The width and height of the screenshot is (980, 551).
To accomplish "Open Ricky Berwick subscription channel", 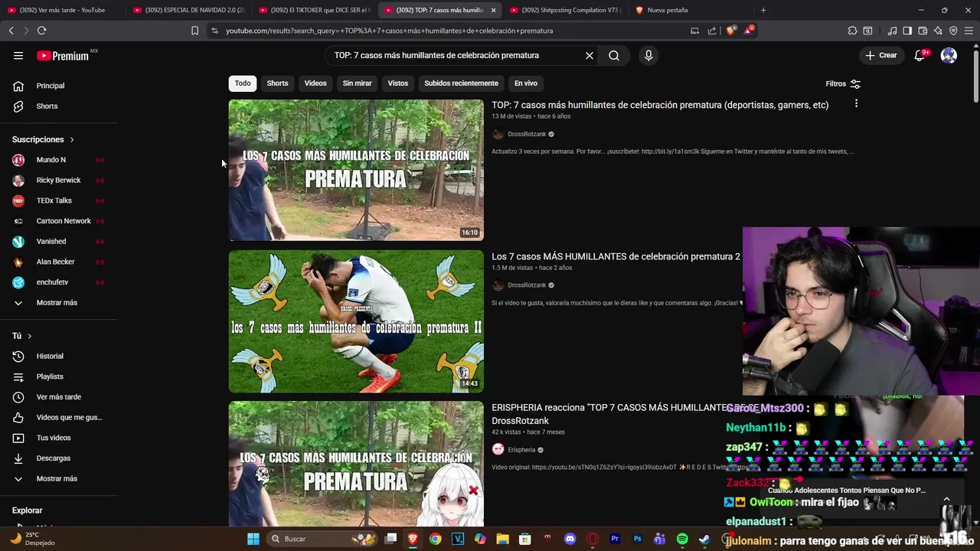I will pos(58,180).
